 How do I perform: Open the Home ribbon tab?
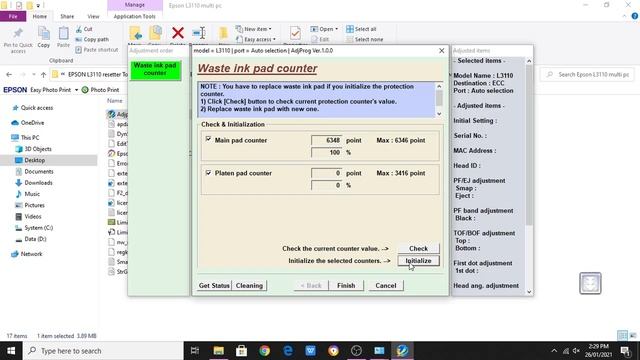click(40, 16)
